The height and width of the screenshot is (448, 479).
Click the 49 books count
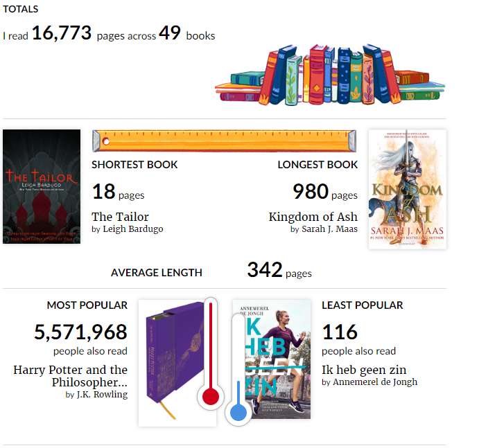170,33
